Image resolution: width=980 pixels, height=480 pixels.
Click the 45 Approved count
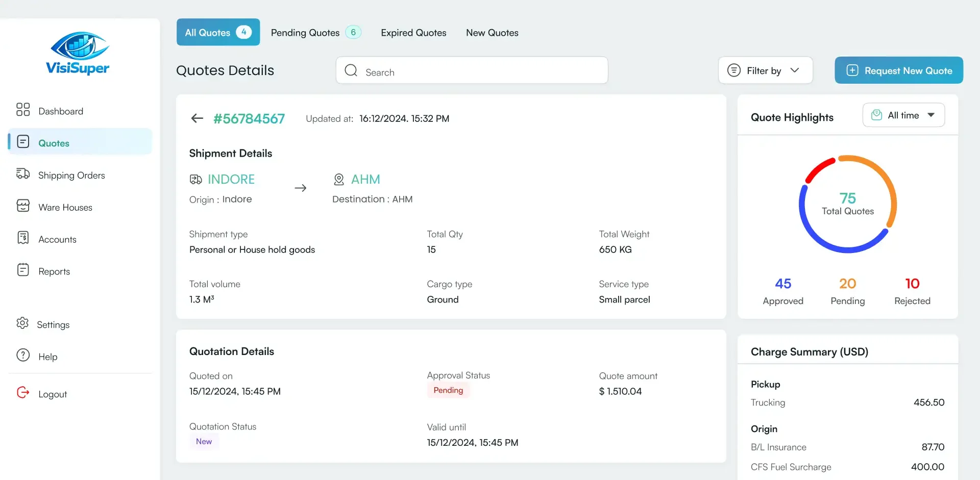tap(783, 284)
